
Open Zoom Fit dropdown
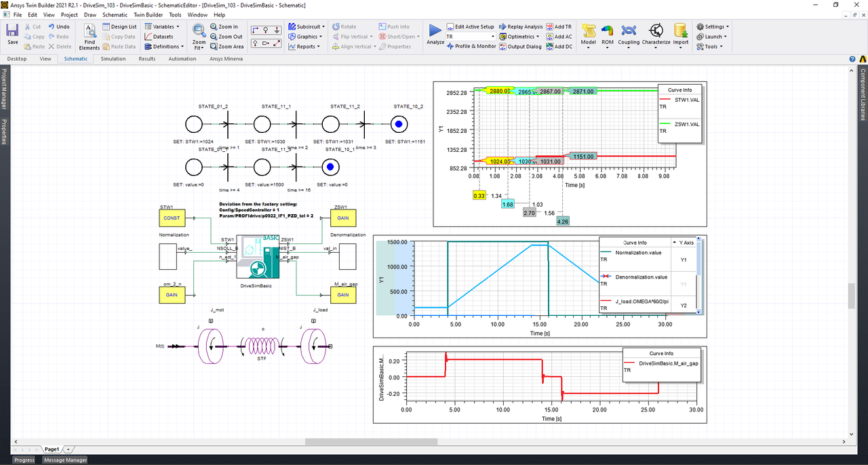click(199, 36)
